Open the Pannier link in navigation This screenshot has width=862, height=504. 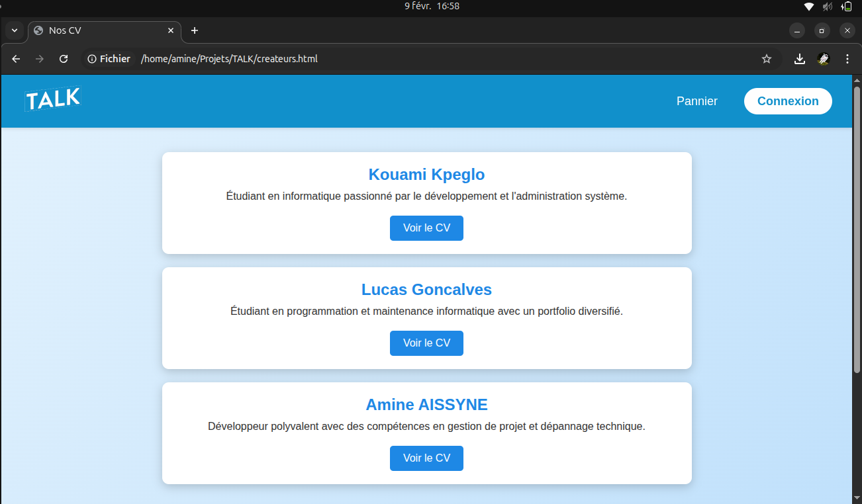696,101
